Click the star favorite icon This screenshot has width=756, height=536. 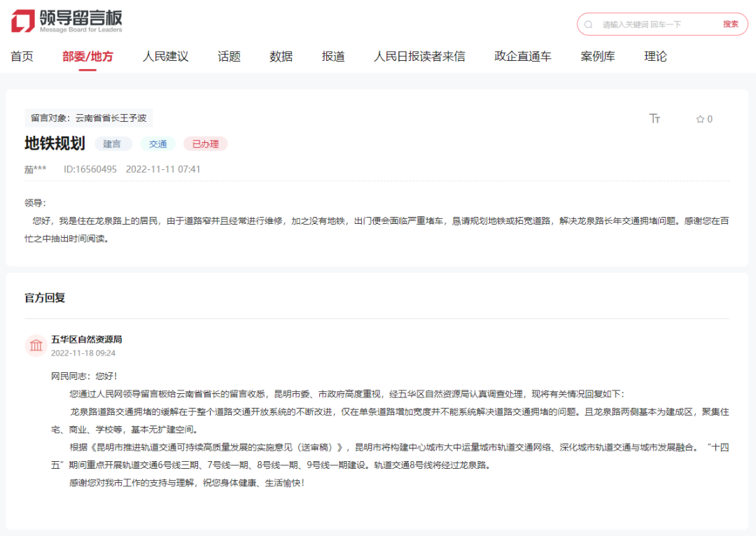pyautogui.click(x=699, y=119)
